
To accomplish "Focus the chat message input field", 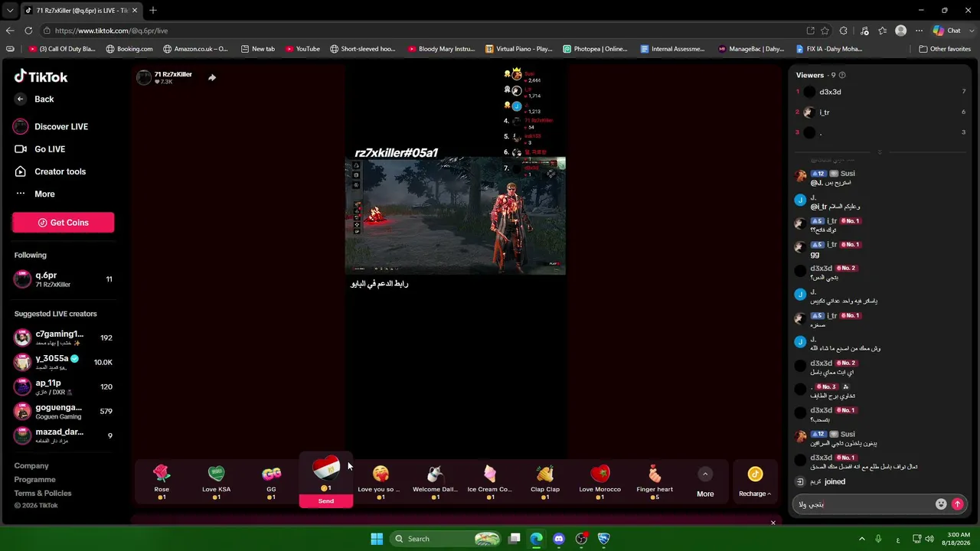I will pyautogui.click(x=862, y=504).
